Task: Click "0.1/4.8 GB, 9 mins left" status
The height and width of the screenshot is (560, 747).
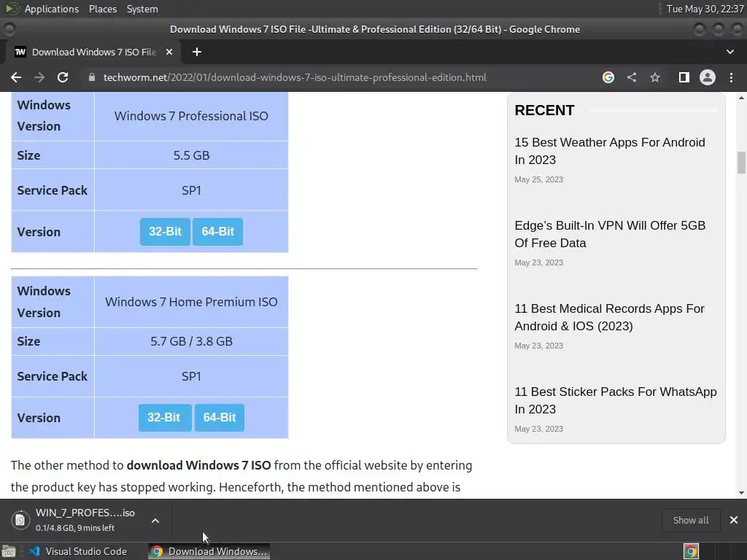Action: [75, 528]
